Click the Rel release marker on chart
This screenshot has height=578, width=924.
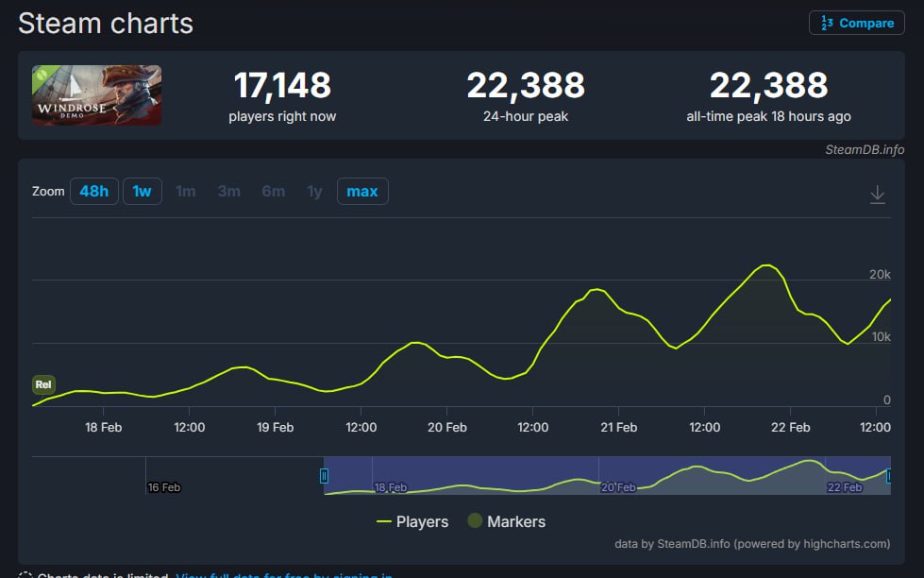(x=43, y=384)
